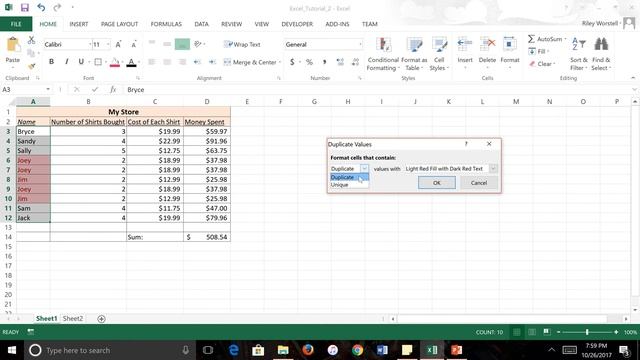Open Format as Table gallery

point(414,54)
